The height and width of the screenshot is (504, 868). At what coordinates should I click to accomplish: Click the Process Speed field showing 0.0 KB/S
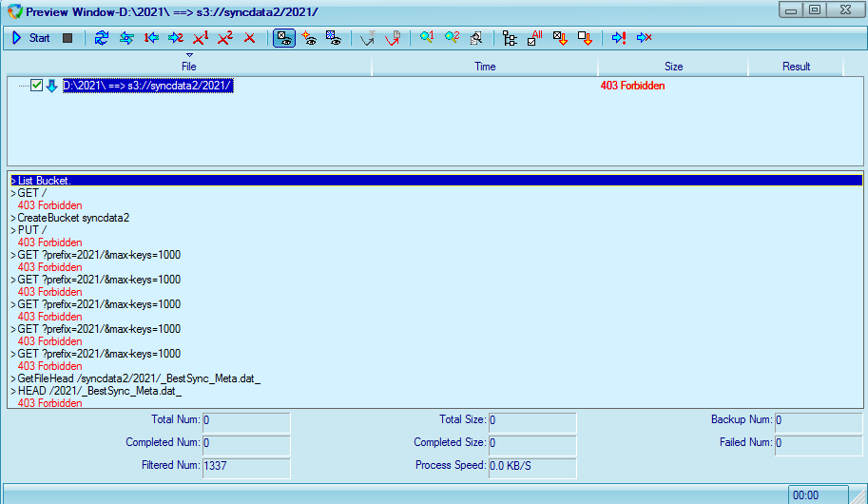tap(532, 468)
